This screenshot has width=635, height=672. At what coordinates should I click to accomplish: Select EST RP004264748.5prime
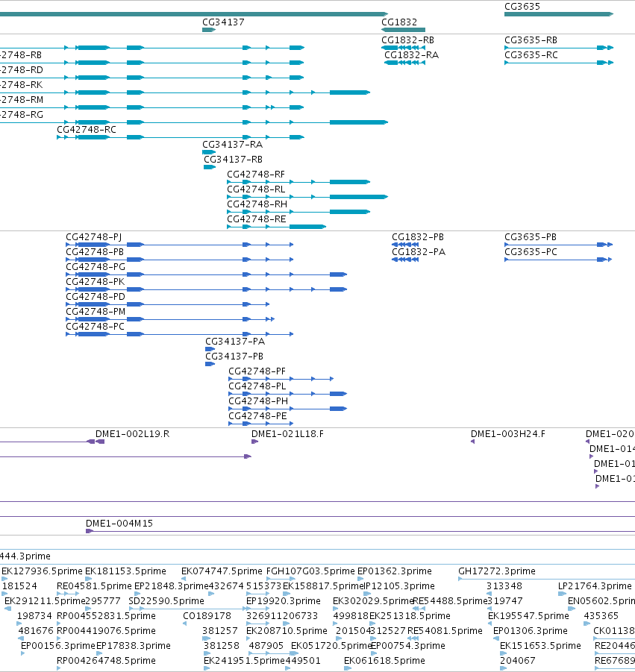click(106, 661)
